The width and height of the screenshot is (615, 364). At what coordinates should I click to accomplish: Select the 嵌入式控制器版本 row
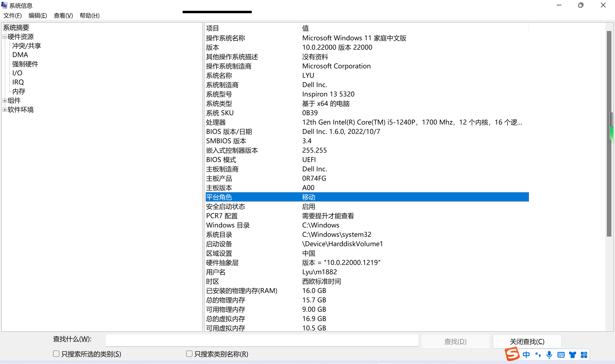[367, 150]
